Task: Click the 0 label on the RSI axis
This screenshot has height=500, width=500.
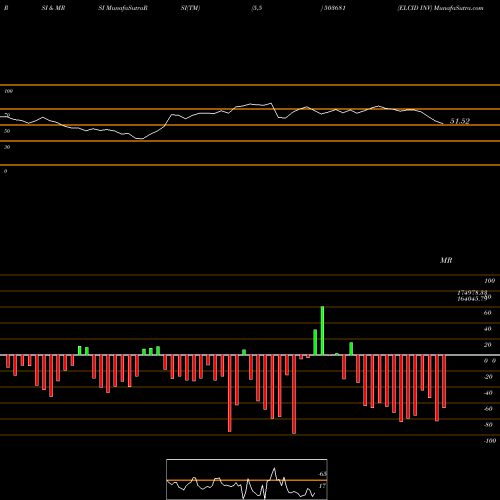Action: coord(5,171)
